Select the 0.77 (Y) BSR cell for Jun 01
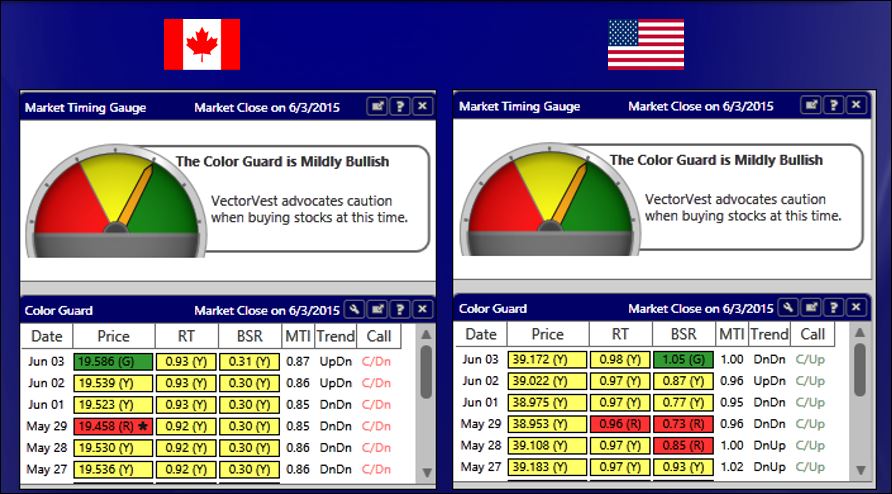This screenshot has height=494, width=892. (683, 403)
